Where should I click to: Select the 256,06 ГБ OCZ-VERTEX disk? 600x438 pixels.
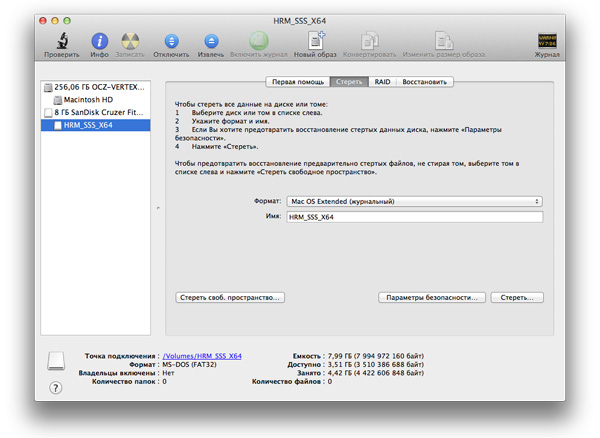pyautogui.click(x=97, y=88)
